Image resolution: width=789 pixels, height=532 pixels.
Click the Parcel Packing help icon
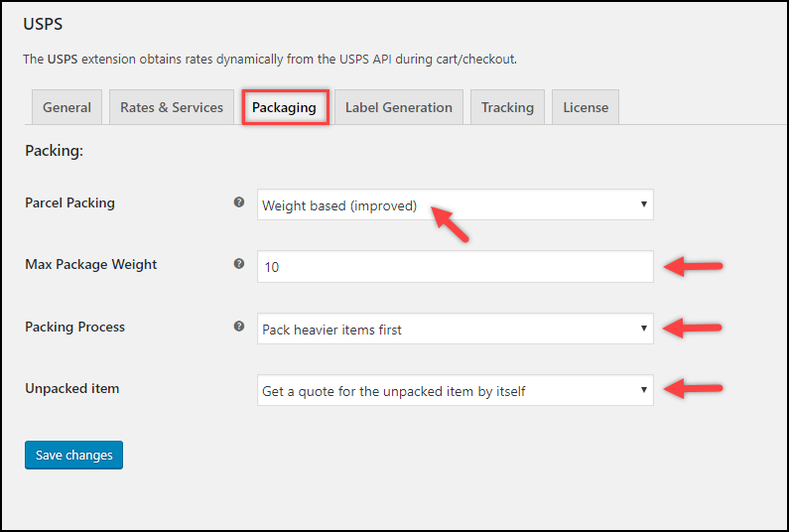pos(239,202)
